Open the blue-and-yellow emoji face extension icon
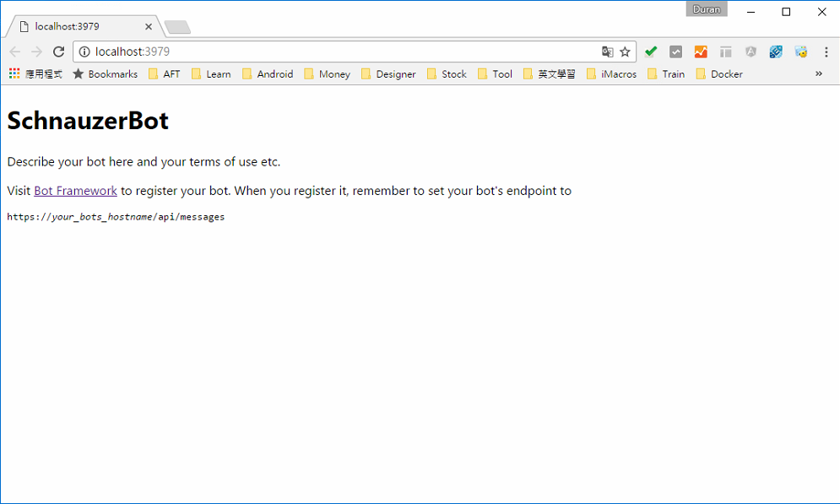Image resolution: width=840 pixels, height=504 pixels. click(x=801, y=51)
